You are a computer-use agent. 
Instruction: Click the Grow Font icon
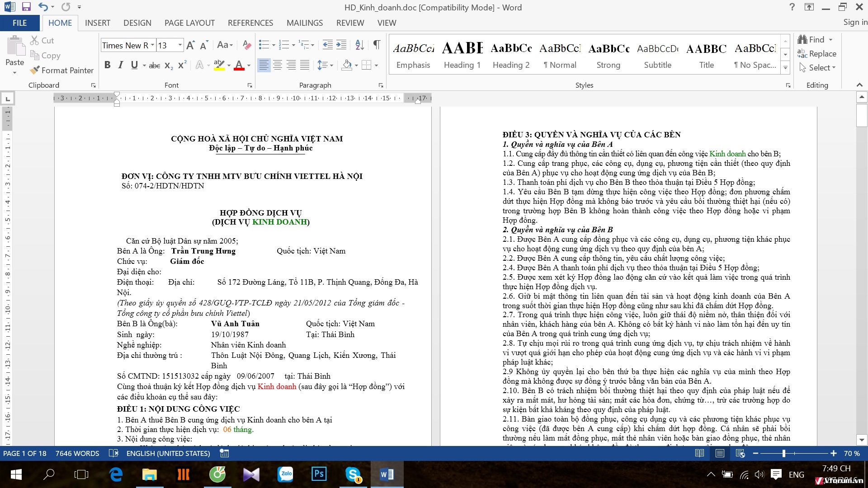190,45
